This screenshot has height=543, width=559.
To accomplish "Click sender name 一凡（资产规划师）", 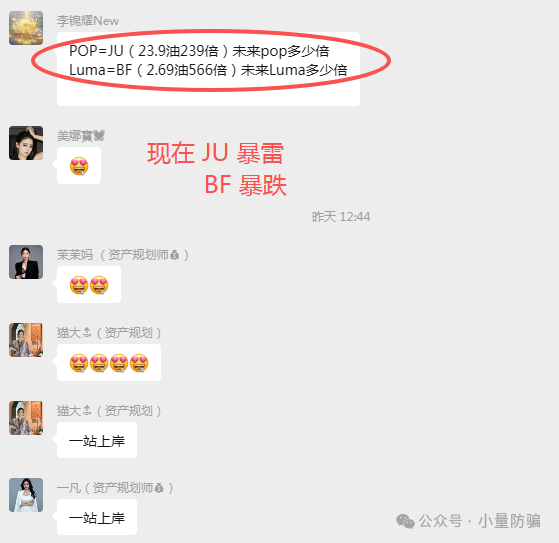I will click(115, 488).
